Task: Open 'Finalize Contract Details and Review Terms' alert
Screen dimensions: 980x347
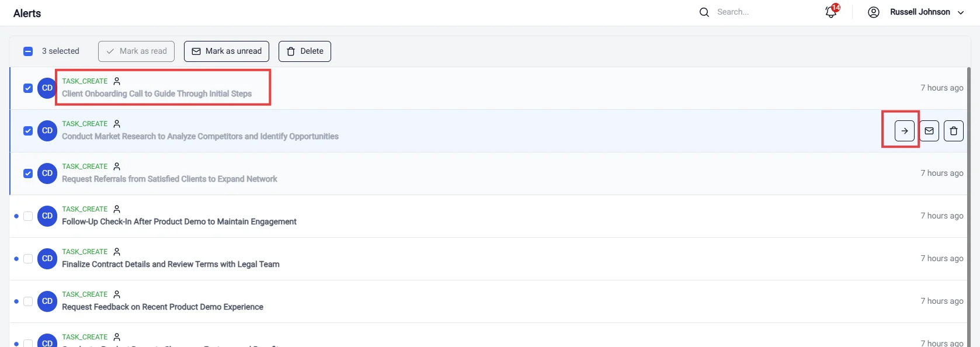Action: click(x=171, y=265)
